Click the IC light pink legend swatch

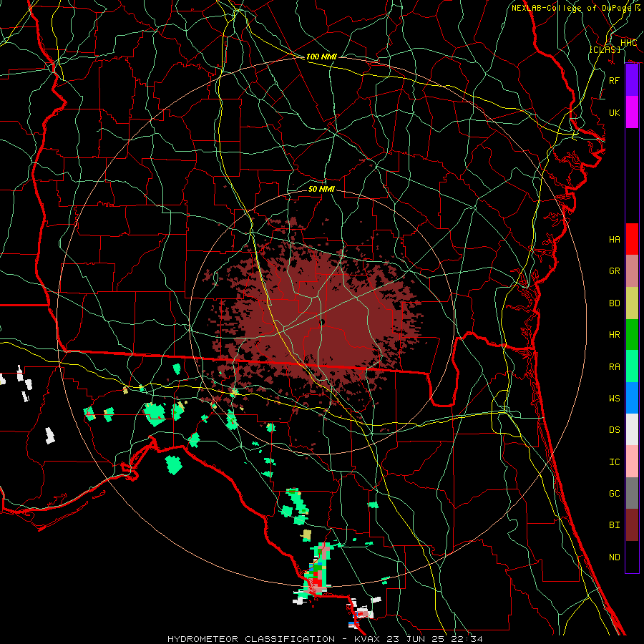click(x=632, y=462)
